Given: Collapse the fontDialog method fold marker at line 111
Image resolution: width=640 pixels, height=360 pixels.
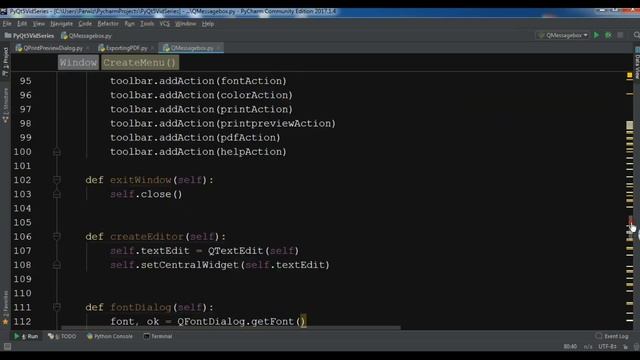Looking at the screenshot, I should [x=57, y=307].
